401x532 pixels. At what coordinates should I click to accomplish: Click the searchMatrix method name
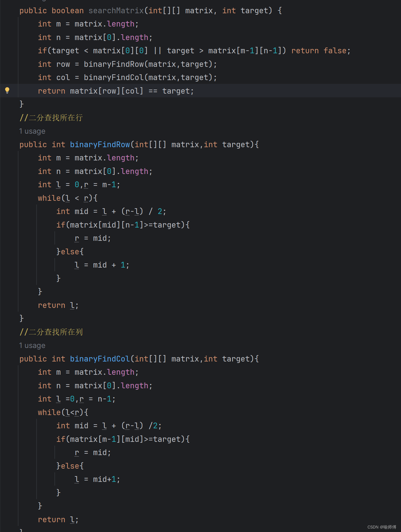(x=116, y=11)
